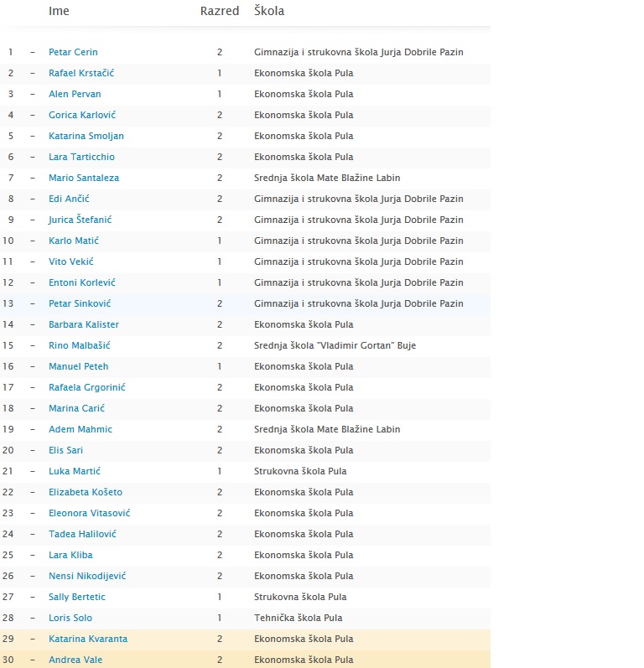This screenshot has height=668, width=644.
Task: Open Rafael Krstačić's name link
Action: pyautogui.click(x=81, y=73)
